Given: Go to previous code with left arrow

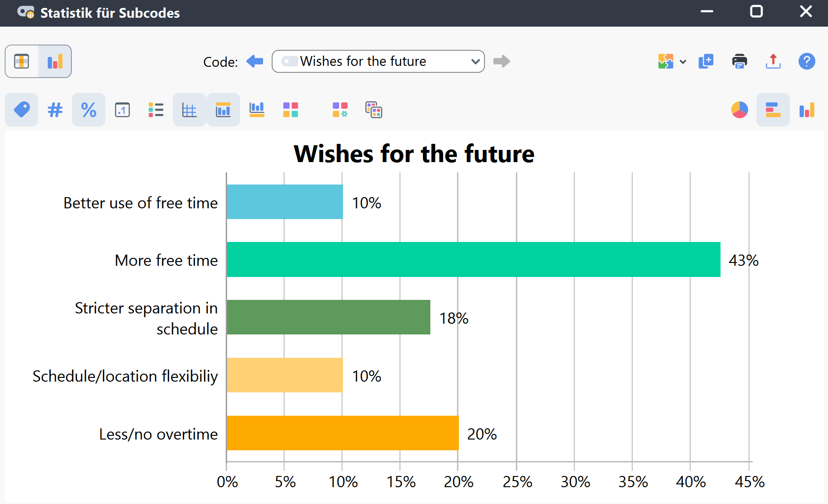Looking at the screenshot, I should (255, 61).
